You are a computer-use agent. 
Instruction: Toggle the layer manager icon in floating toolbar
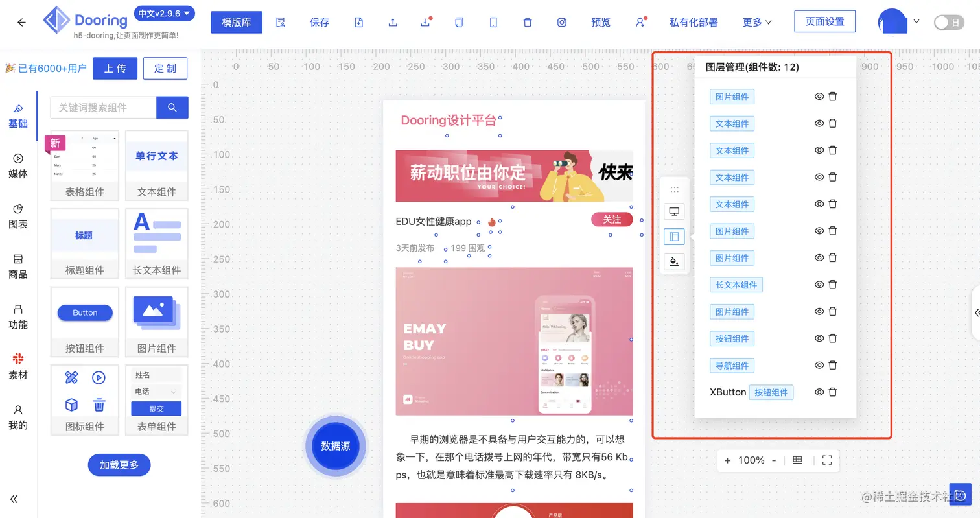click(675, 237)
